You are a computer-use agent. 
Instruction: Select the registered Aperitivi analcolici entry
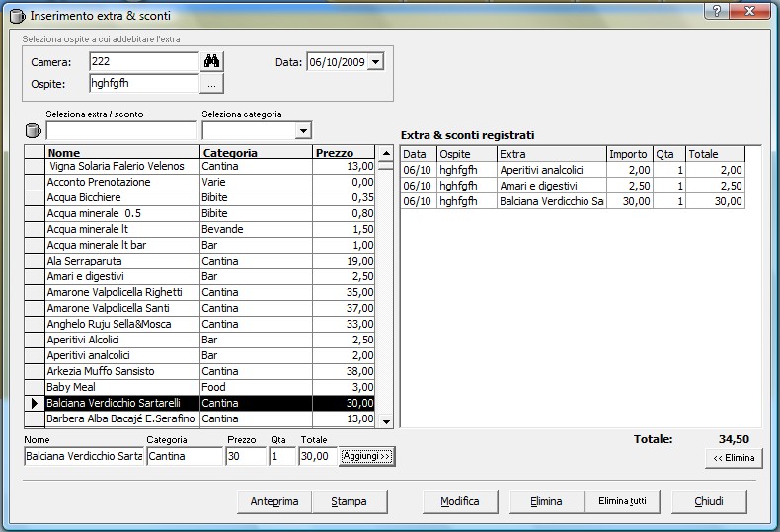point(573,170)
